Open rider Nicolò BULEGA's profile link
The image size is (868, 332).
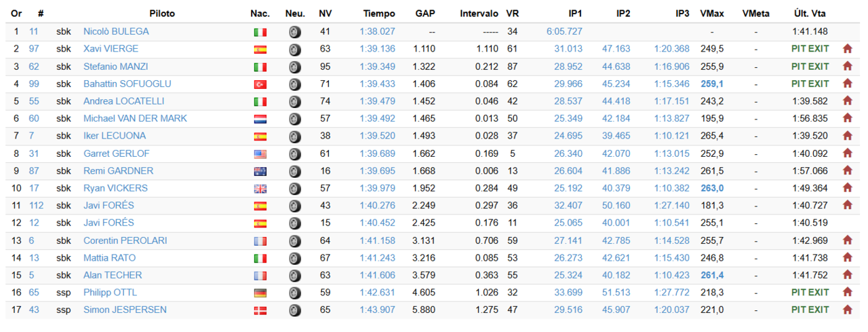click(116, 31)
